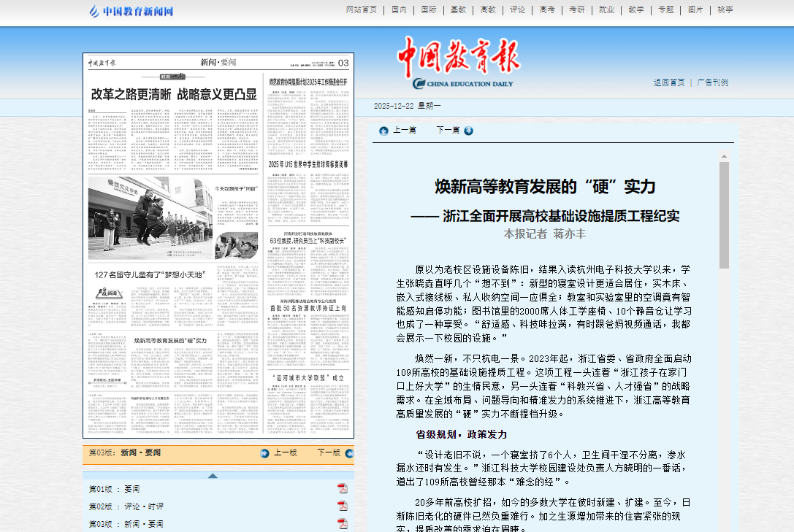794x532 pixels.
Task: Open the 第01版 要闻 page link
Action: (x=114, y=489)
